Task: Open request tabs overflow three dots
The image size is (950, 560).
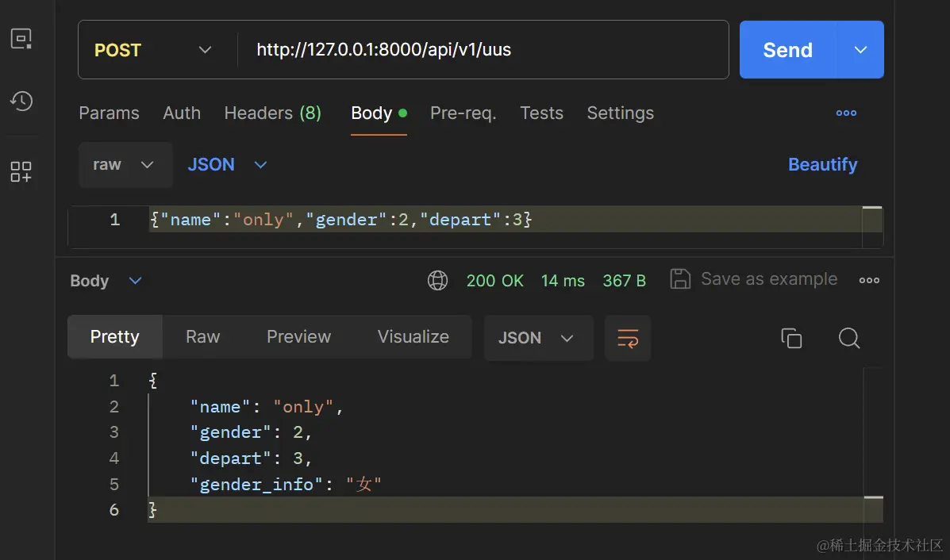Action: tap(846, 113)
